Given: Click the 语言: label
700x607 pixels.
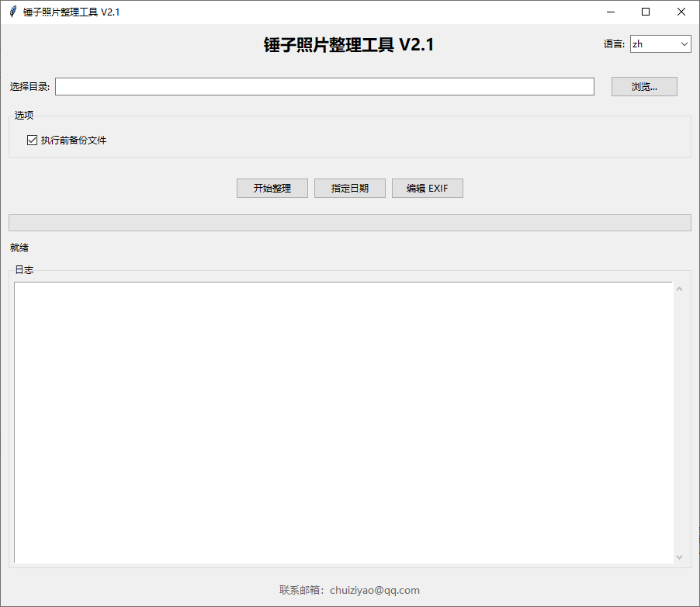Looking at the screenshot, I should point(614,44).
